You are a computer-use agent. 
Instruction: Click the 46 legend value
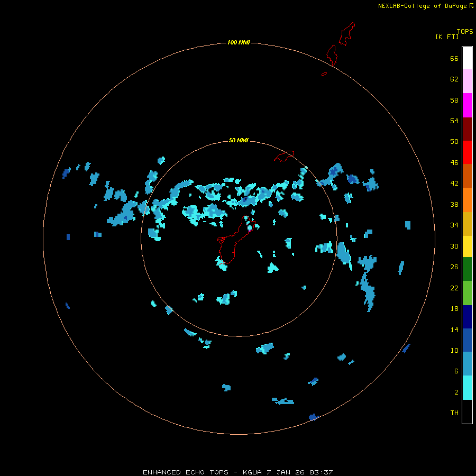pos(454,163)
